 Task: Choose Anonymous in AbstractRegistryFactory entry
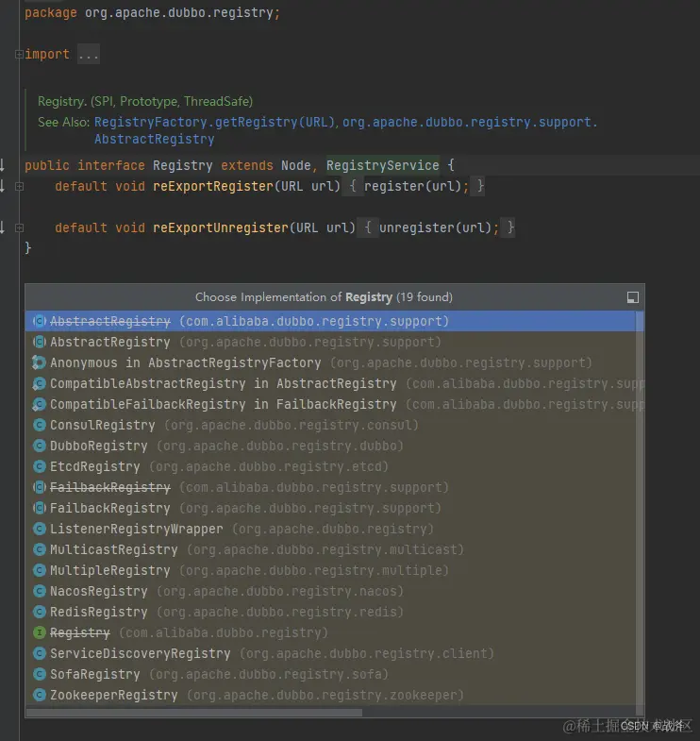pyautogui.click(x=330, y=362)
